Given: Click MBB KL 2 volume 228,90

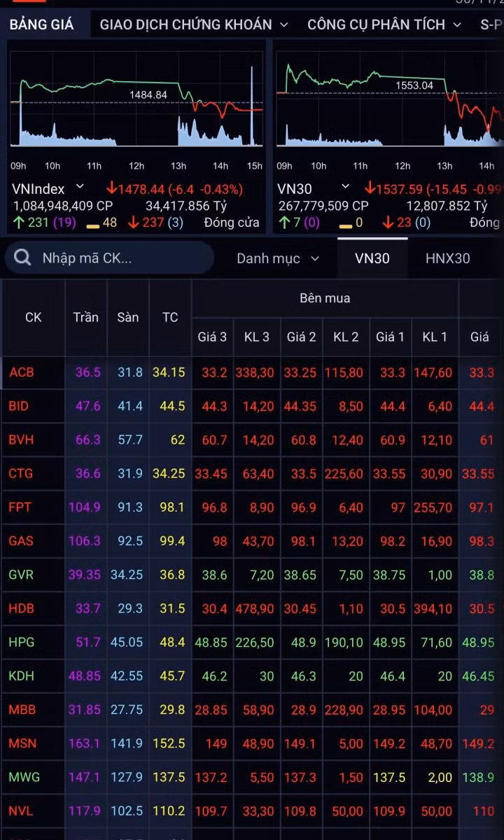Looking at the screenshot, I should [344, 710].
